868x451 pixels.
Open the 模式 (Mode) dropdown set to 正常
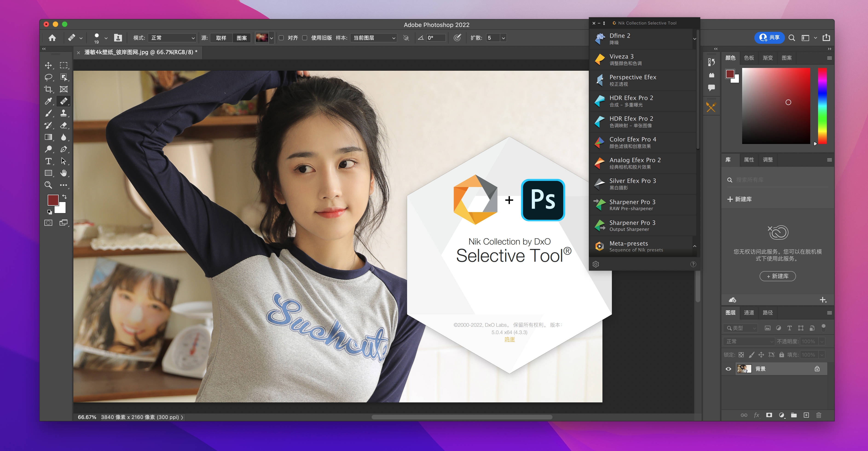172,38
